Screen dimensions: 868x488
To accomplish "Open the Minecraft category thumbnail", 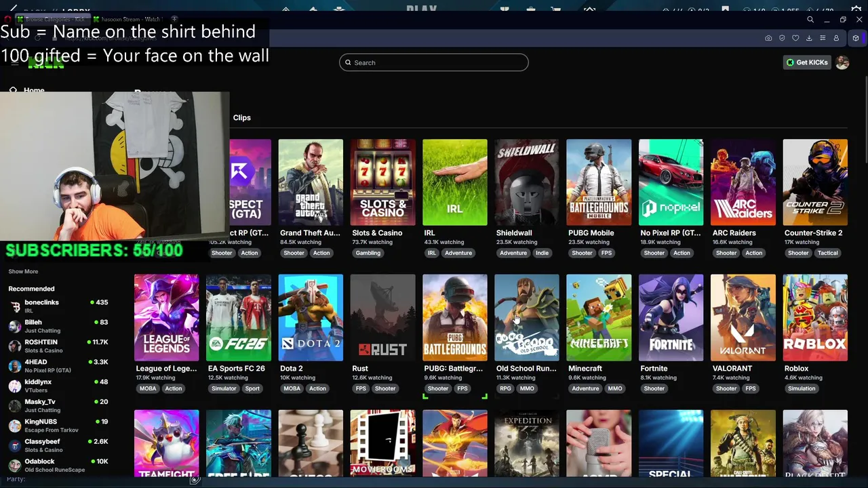I will tap(599, 318).
